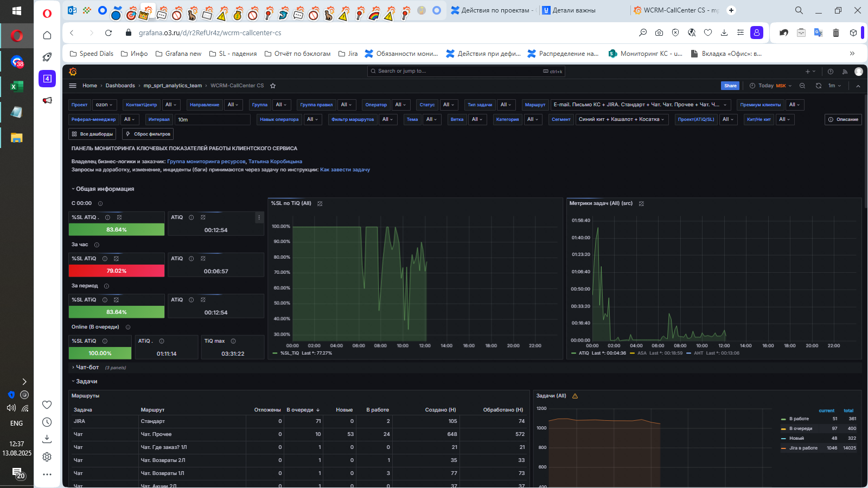Open the Grafana hamburger menu
Viewport: 868px width, 488px height.
pyautogui.click(x=73, y=86)
